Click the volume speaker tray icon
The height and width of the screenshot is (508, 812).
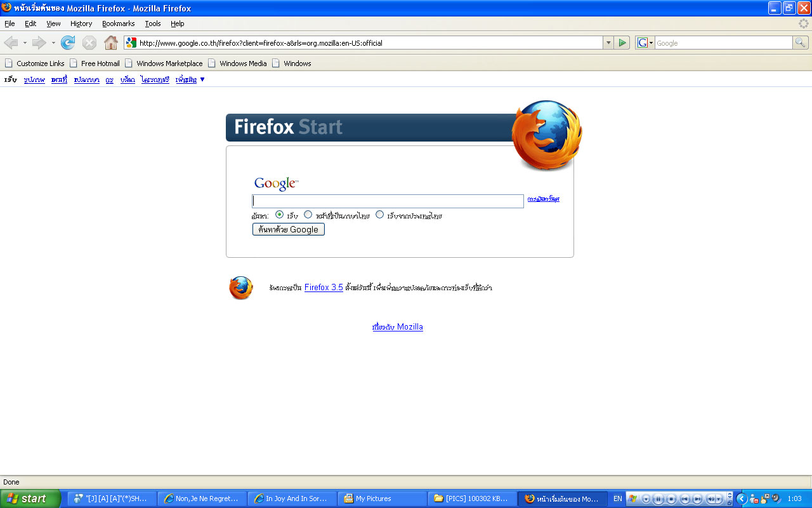[x=776, y=498]
